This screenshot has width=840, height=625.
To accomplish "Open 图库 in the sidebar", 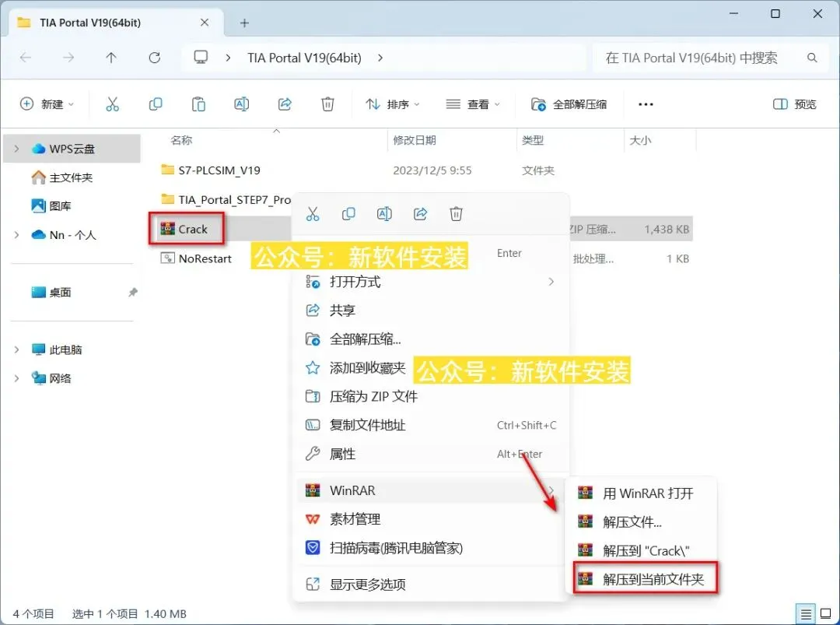I will (60, 205).
